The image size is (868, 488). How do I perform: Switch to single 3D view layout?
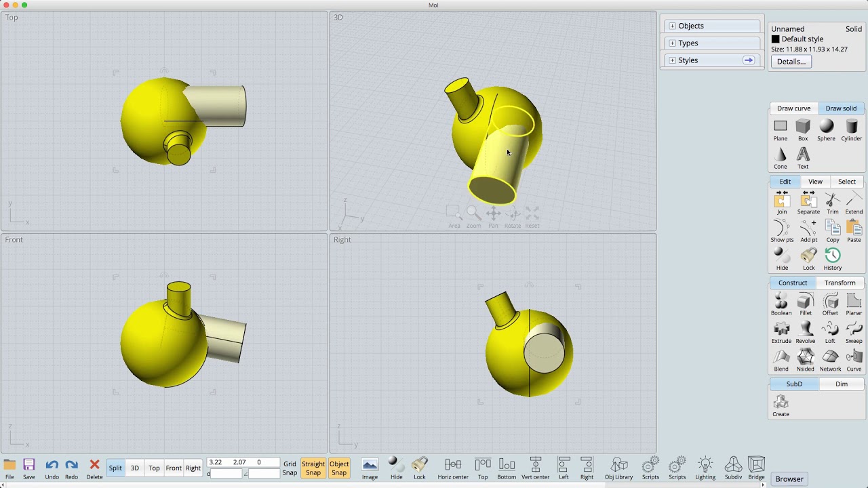135,468
